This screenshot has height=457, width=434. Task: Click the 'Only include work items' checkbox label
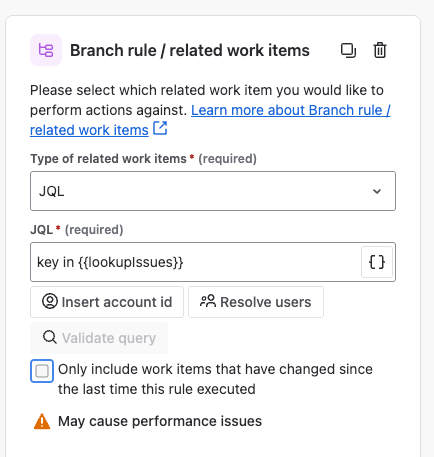[215, 379]
